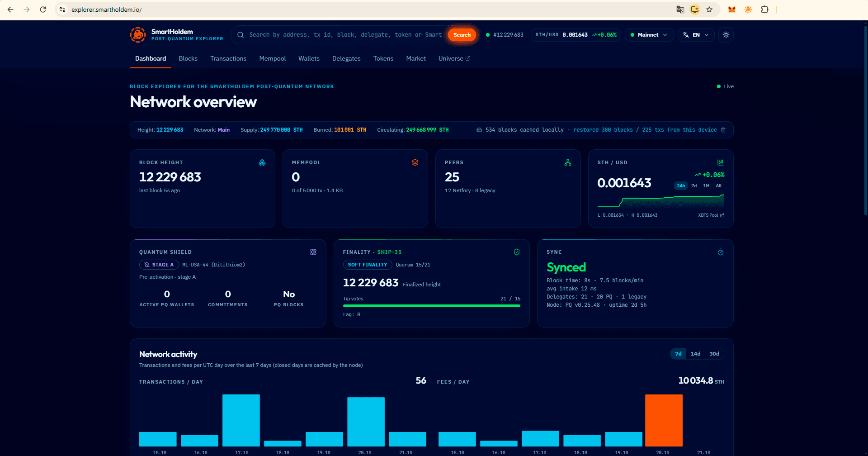This screenshot has width=868, height=456.
Task: Click the Block Height cubes icon
Action: (262, 162)
